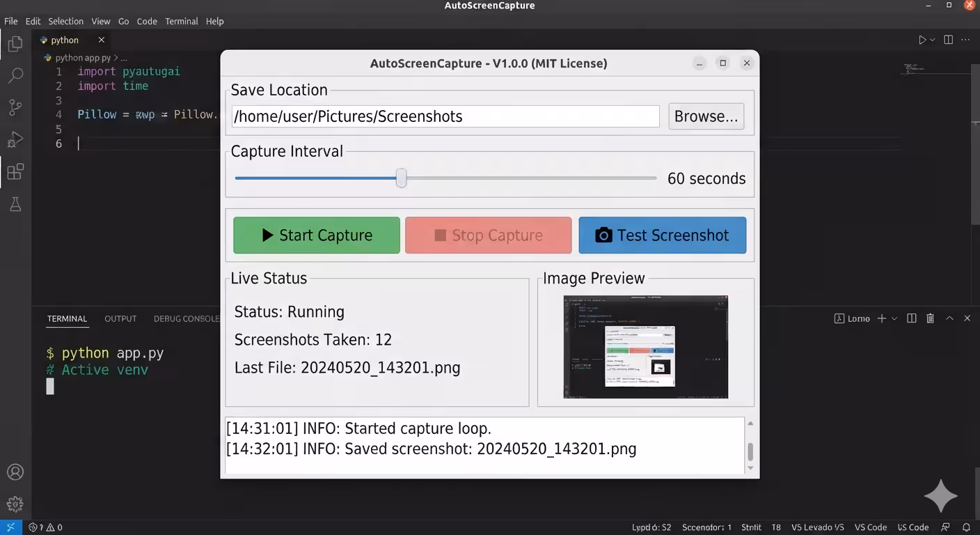Image resolution: width=980 pixels, height=535 pixels.
Task: Open the run options dropdown arrow
Action: (933, 40)
